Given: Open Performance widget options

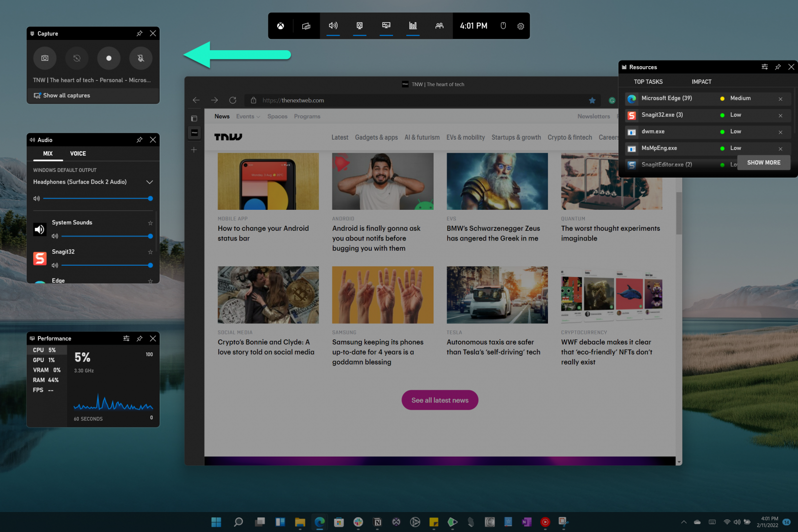Looking at the screenshot, I should [127, 338].
